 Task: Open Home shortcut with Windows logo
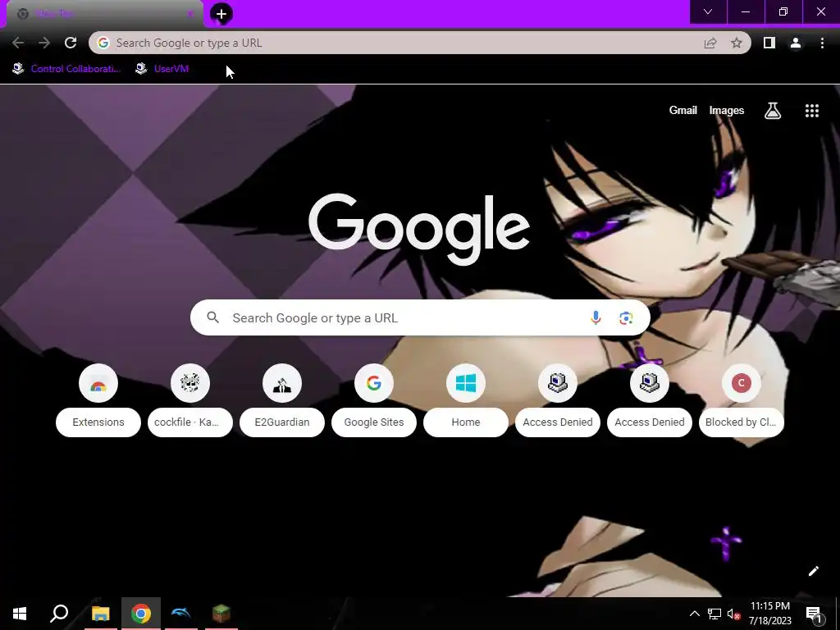[x=466, y=400]
